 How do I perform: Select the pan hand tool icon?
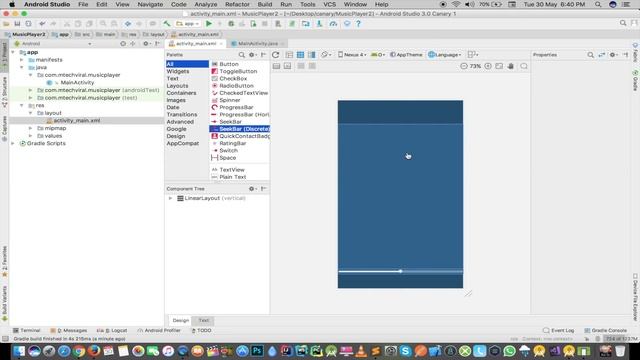coord(511,66)
